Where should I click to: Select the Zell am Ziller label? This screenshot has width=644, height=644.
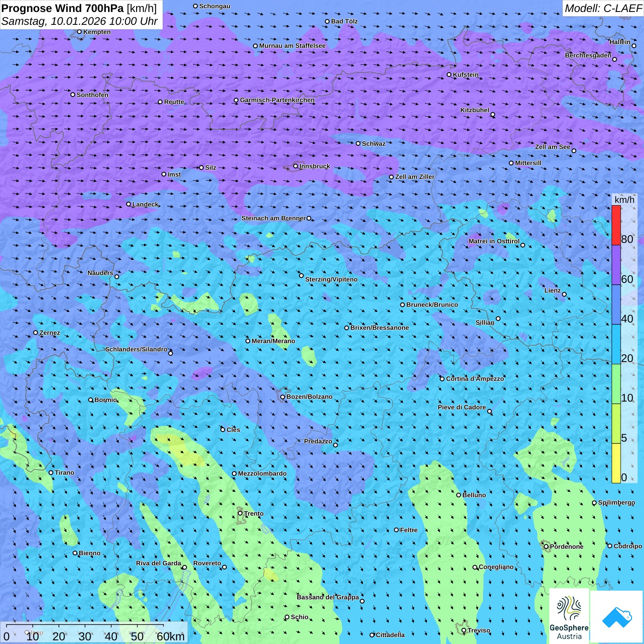click(x=415, y=177)
